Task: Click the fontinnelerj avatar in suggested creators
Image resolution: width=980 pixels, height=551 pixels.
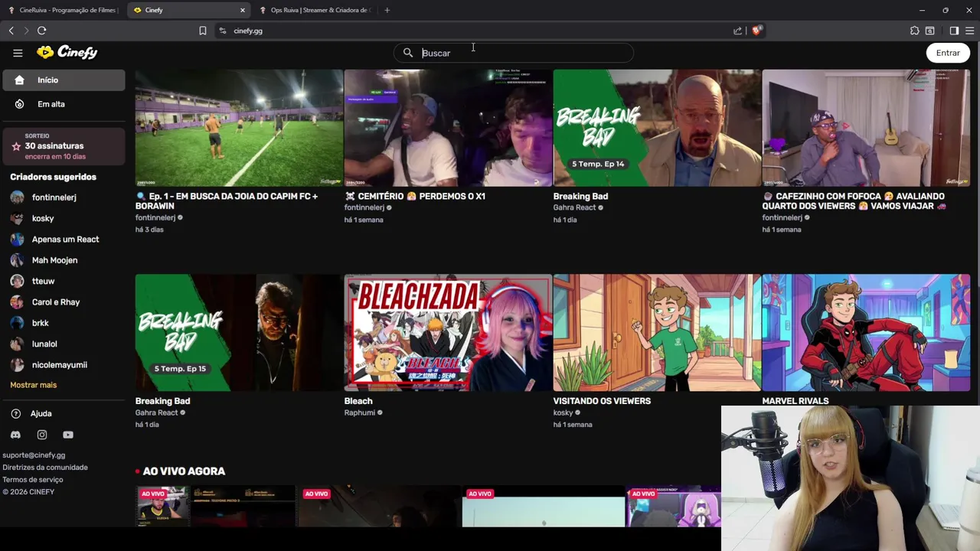Action: pyautogui.click(x=17, y=197)
